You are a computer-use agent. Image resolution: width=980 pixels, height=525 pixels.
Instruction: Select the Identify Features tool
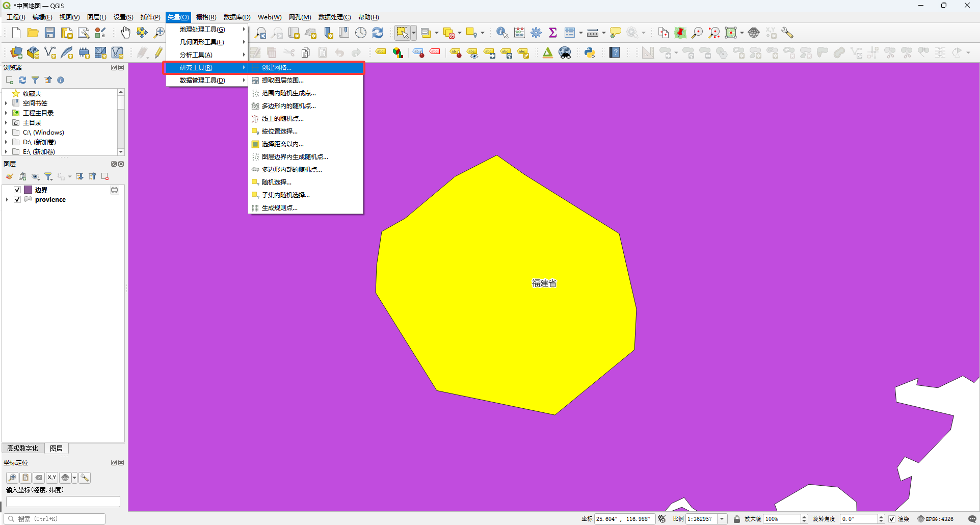pos(502,33)
